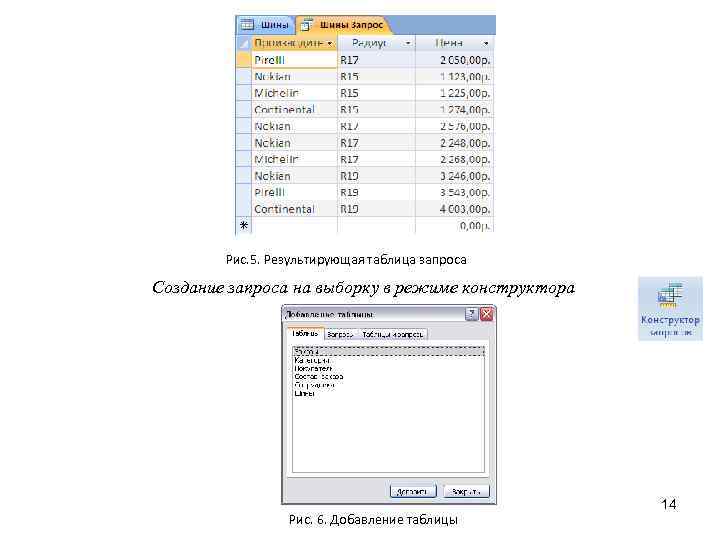This screenshot has width=720, height=540.
Task: Click the Pirelli cell in the 3 543,00р. row
Action: (294, 193)
